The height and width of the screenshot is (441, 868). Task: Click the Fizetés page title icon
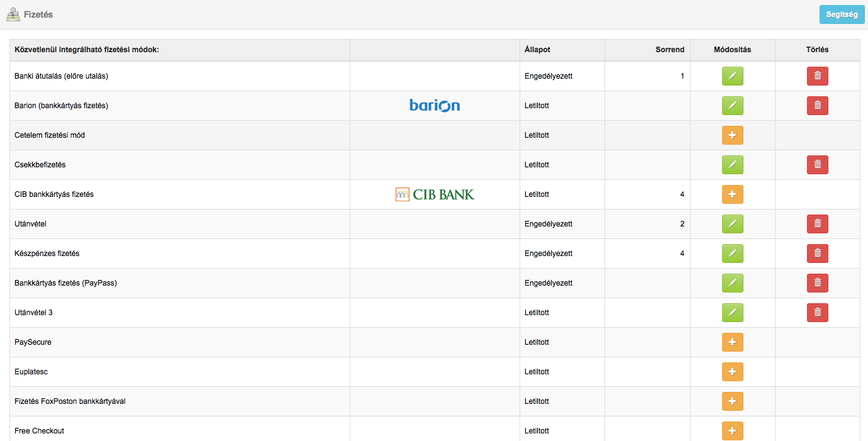[x=13, y=14]
